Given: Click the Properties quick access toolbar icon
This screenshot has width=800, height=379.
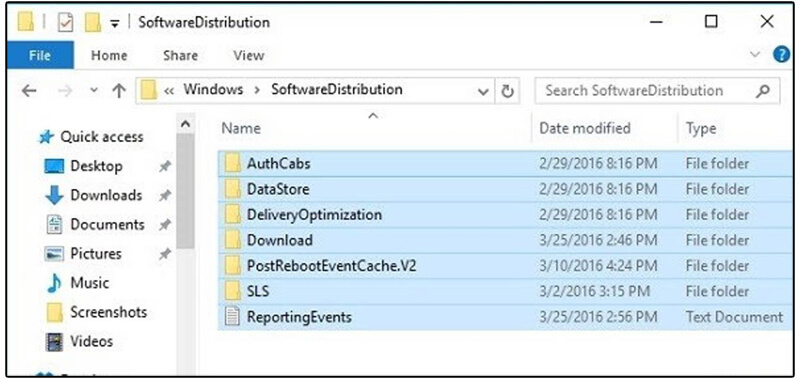Looking at the screenshot, I should 66,23.
